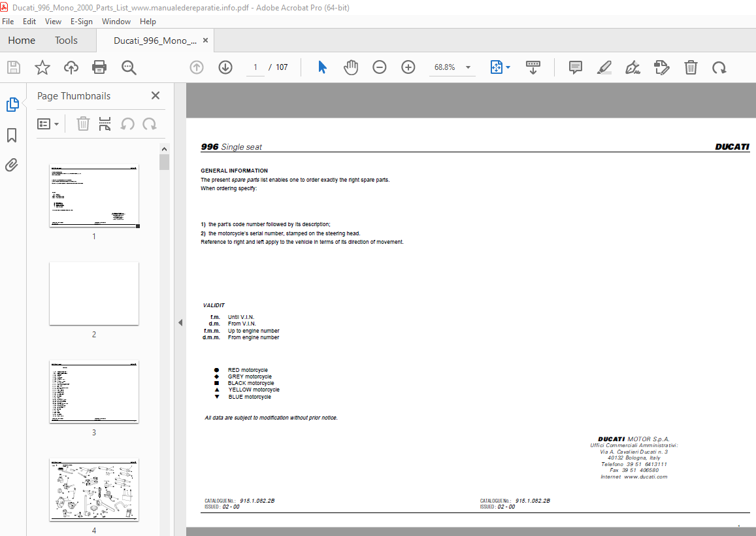Open the Attachments paperclip panel

click(12, 165)
